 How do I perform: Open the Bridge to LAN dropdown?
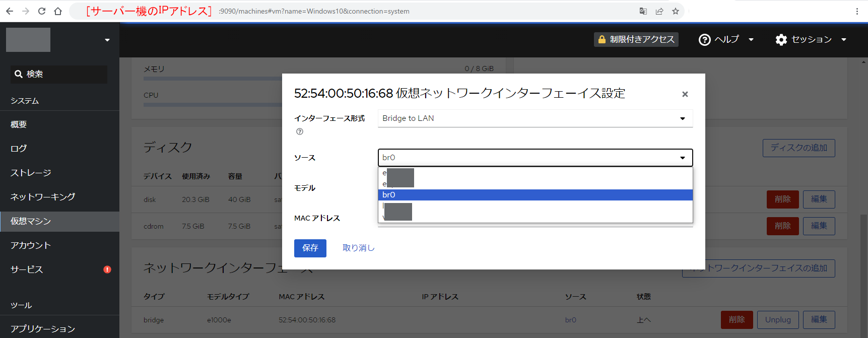tap(535, 118)
